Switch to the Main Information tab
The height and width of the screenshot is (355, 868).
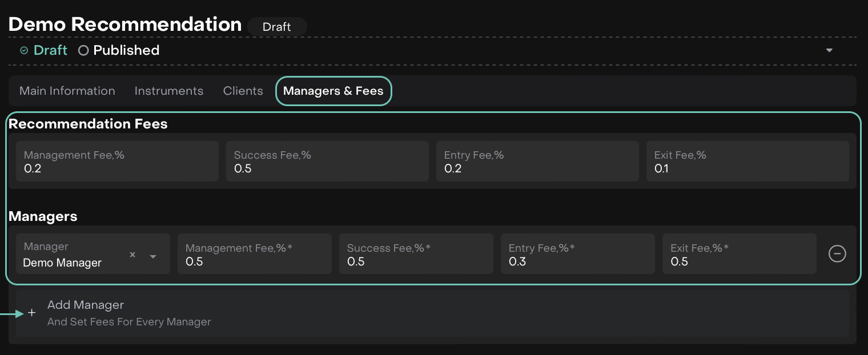click(67, 91)
